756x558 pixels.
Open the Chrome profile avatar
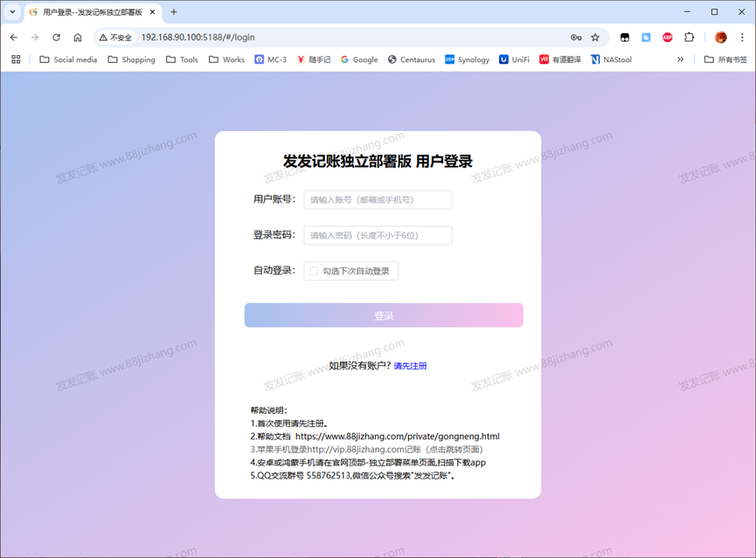pyautogui.click(x=721, y=37)
